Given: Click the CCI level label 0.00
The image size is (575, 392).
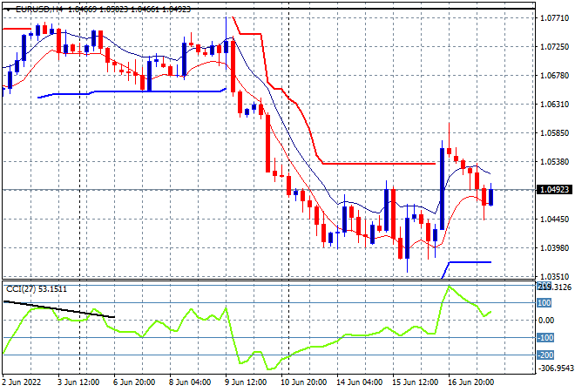Looking at the screenshot, I should [546, 320].
